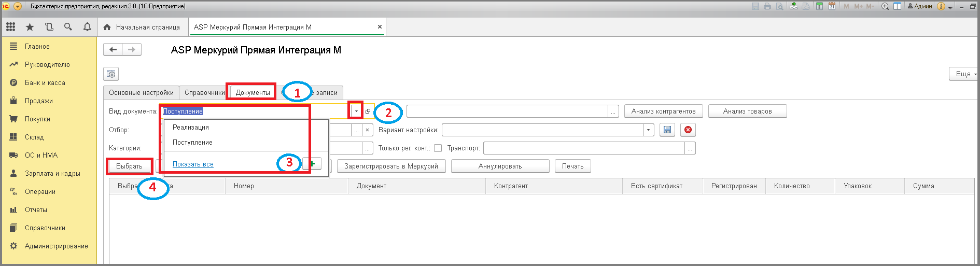Open the ellipsis selector of the Транспорт field

pyautogui.click(x=690, y=148)
